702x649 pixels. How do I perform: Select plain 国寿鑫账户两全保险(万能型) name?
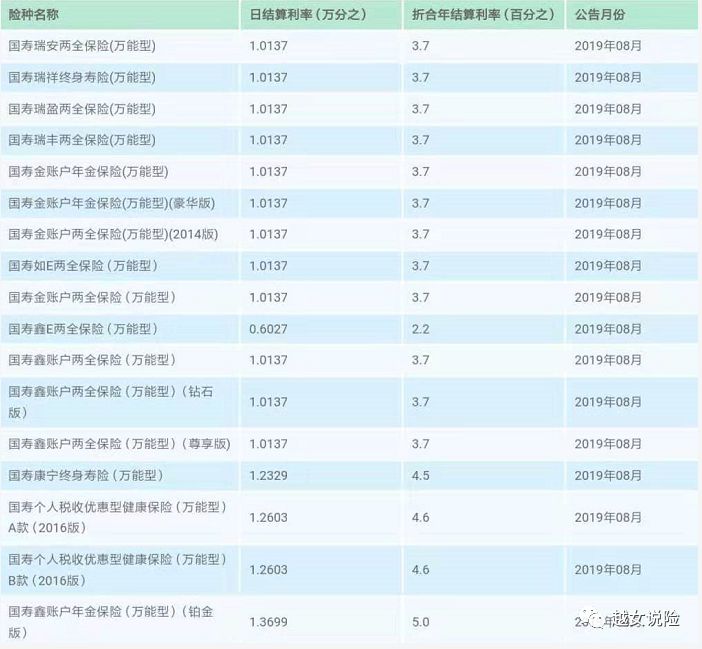92,360
